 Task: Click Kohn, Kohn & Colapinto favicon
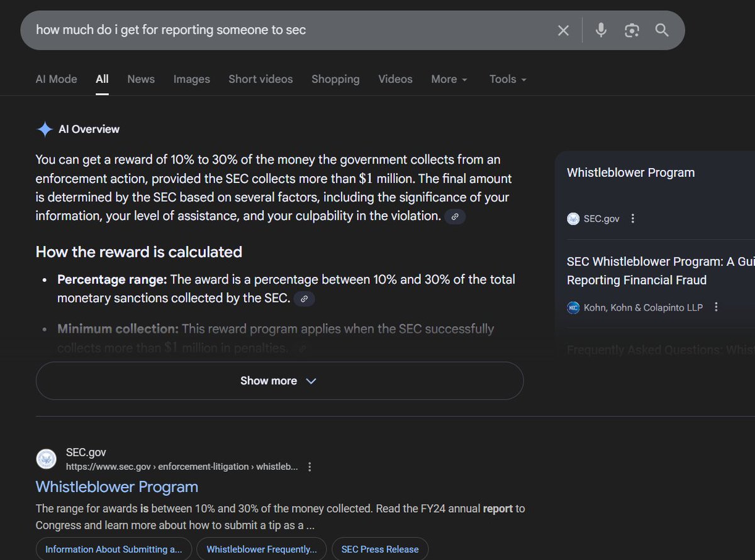click(573, 307)
